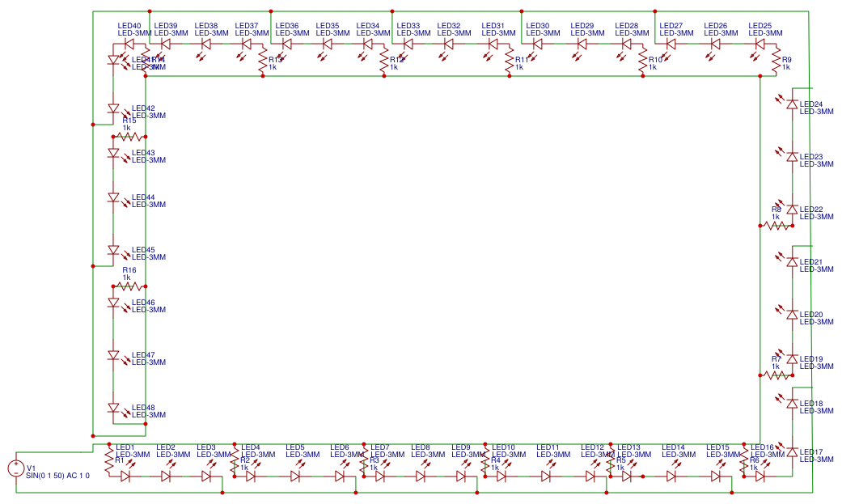Select the R1 resistor symbol
Viewport: 842px width, 504px height.
[109, 460]
